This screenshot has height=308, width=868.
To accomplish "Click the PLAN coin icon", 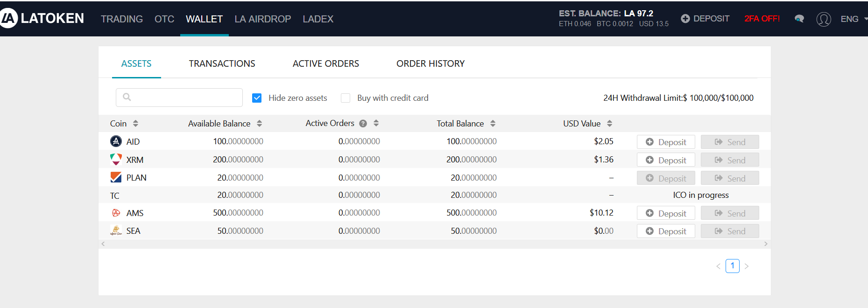I will tap(116, 177).
